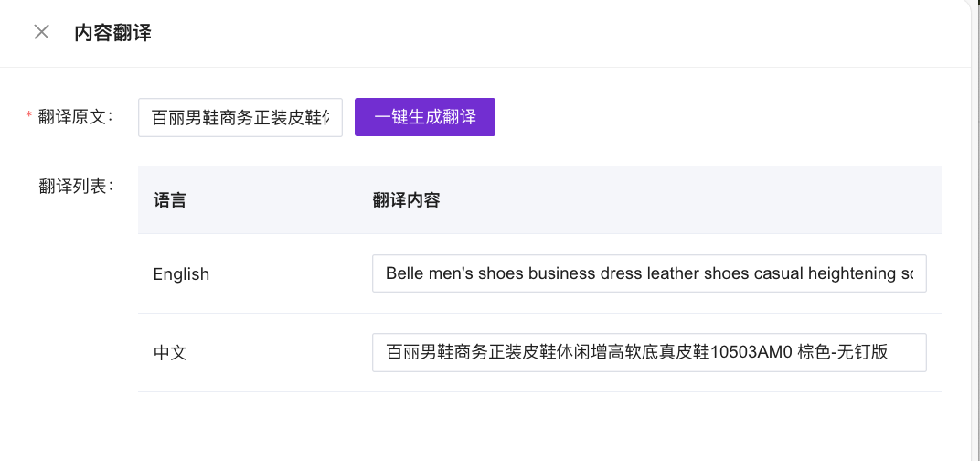
Task: Click the 语言 column header
Action: (170, 200)
